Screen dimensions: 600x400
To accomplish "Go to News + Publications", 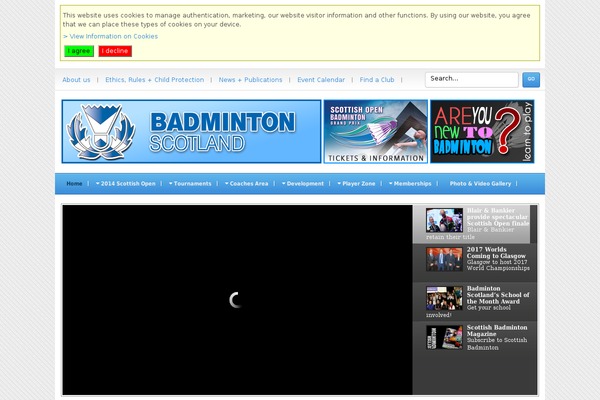I will click(250, 80).
